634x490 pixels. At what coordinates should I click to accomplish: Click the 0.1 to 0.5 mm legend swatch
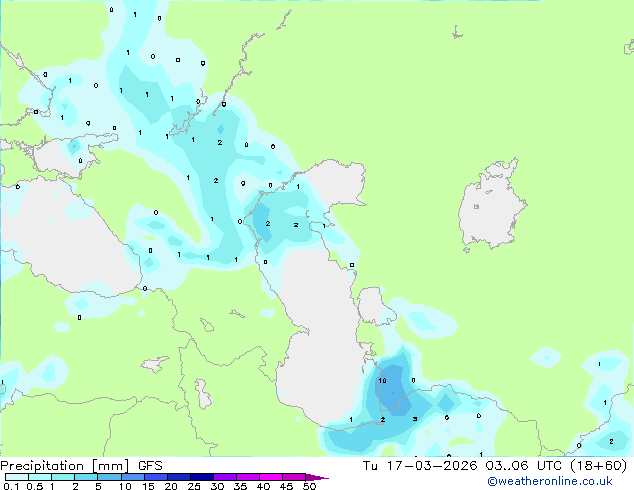pyautogui.click(x=17, y=477)
